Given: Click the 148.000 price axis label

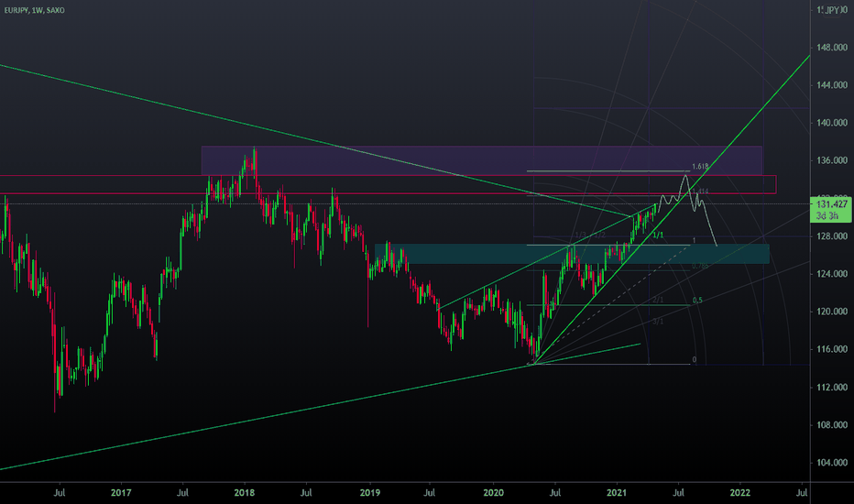Looking at the screenshot, I should coord(832,48).
